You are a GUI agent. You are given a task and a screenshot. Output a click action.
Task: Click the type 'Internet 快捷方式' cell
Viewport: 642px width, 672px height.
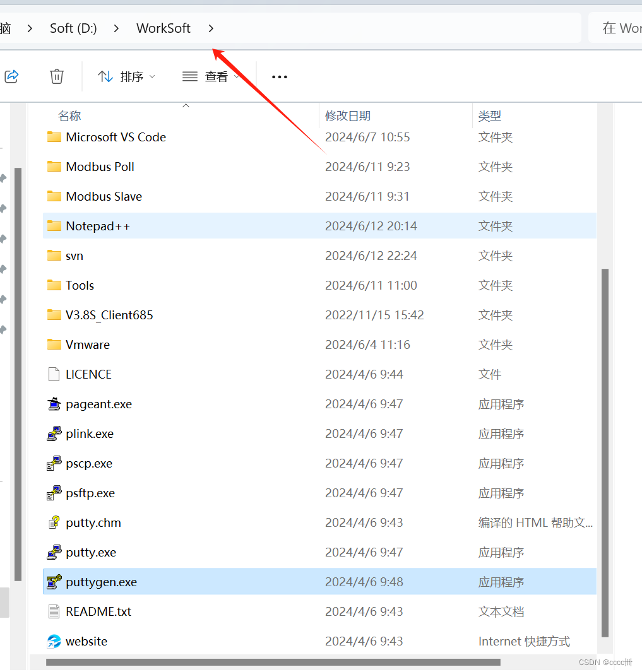(x=524, y=641)
